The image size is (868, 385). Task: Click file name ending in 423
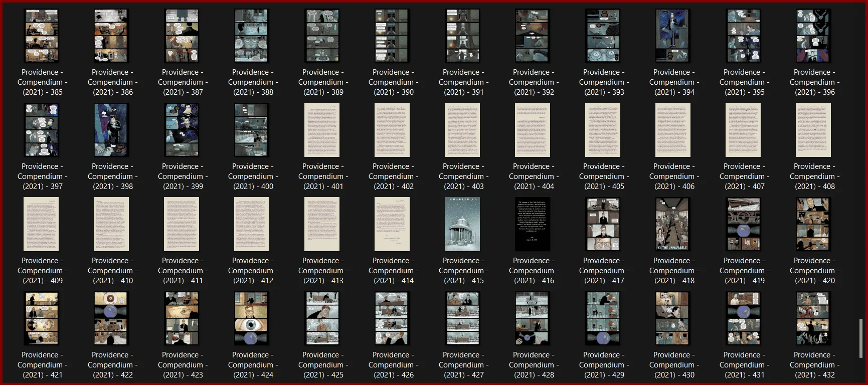[x=183, y=365]
